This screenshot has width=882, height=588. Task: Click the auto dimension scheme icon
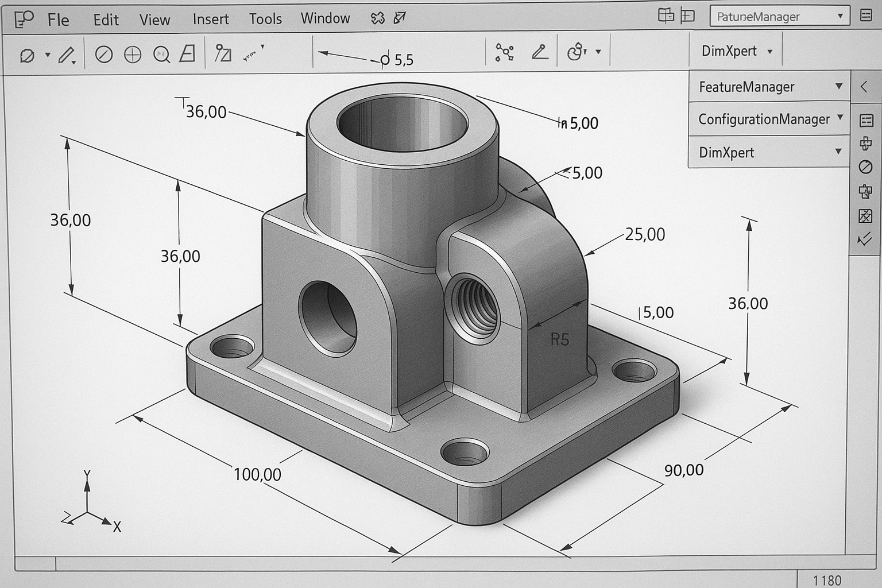tap(505, 52)
